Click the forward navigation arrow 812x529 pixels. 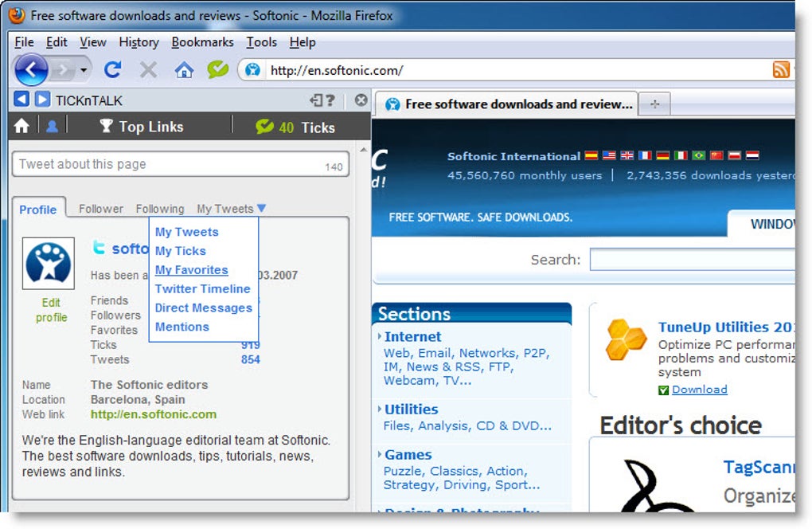coord(63,69)
